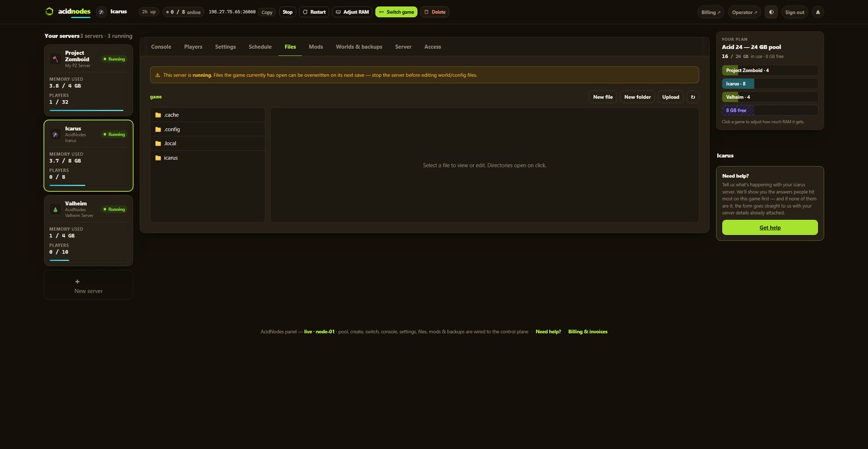Open the Access tab
This screenshot has width=868, height=449.
pyautogui.click(x=432, y=47)
